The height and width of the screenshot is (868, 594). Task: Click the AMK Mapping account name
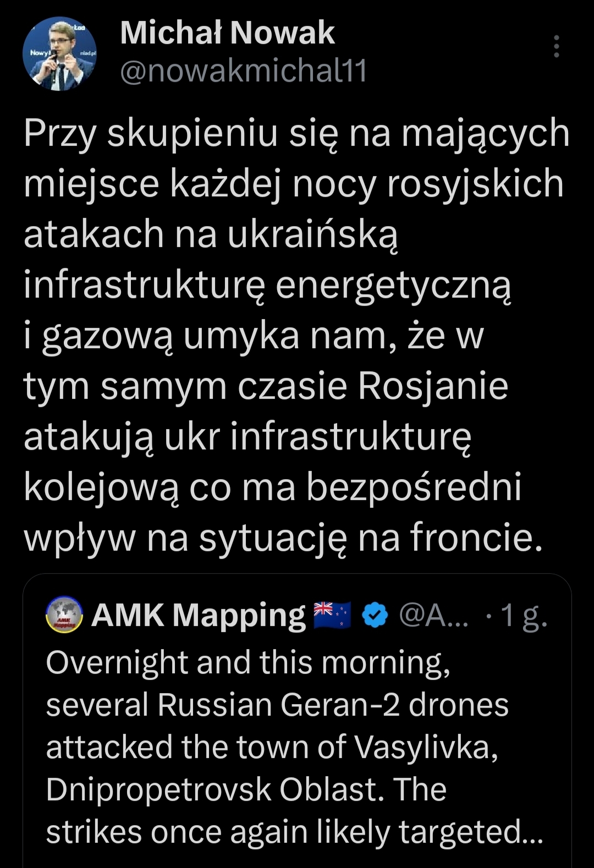tap(199, 615)
